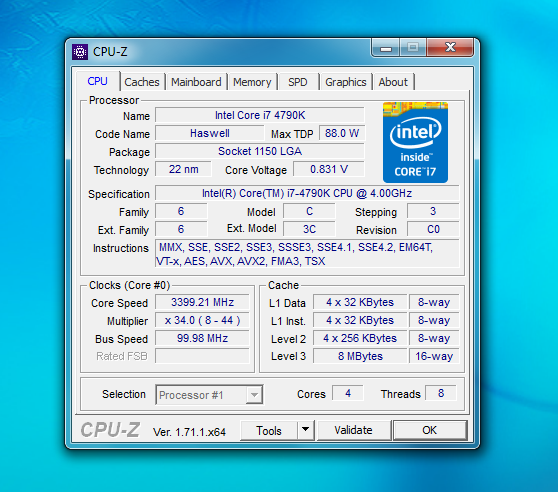Image resolution: width=558 pixels, height=492 pixels.
Task: Click the Level 3 value 8 MBytes
Action: click(x=360, y=356)
